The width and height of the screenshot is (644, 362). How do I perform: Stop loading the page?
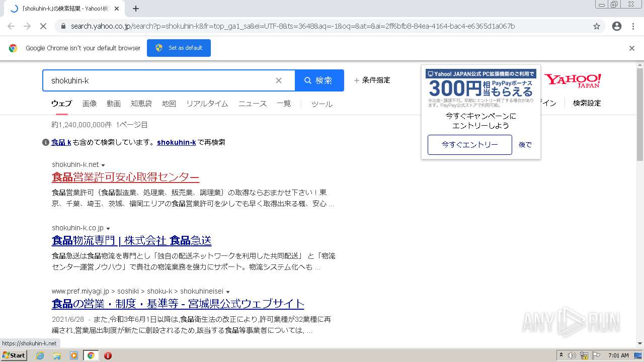(x=43, y=26)
